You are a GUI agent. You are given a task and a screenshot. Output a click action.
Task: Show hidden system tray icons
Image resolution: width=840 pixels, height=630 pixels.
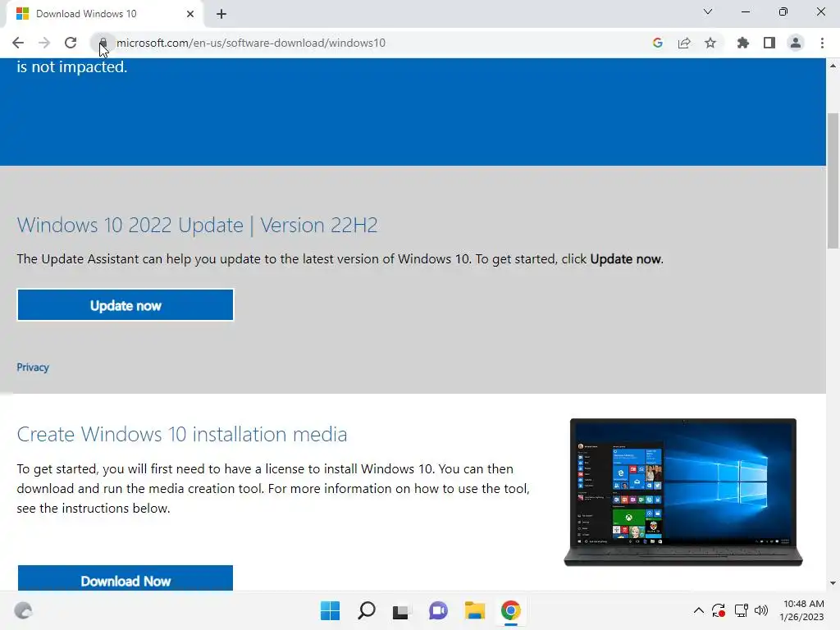(x=699, y=610)
